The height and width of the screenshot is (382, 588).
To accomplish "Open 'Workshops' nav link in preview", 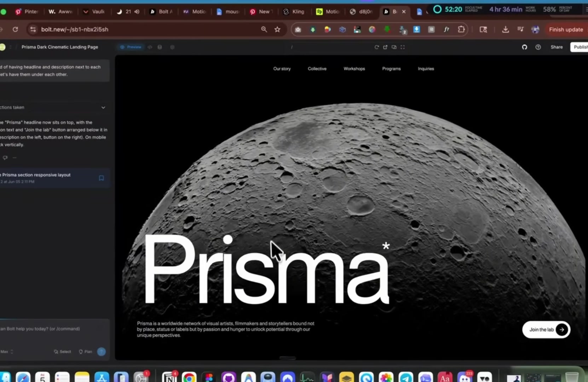I will (x=354, y=69).
